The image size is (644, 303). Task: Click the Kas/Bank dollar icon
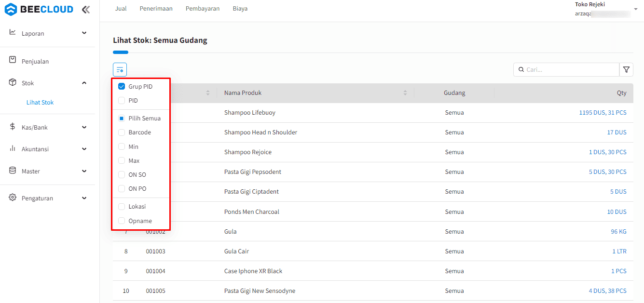13,127
